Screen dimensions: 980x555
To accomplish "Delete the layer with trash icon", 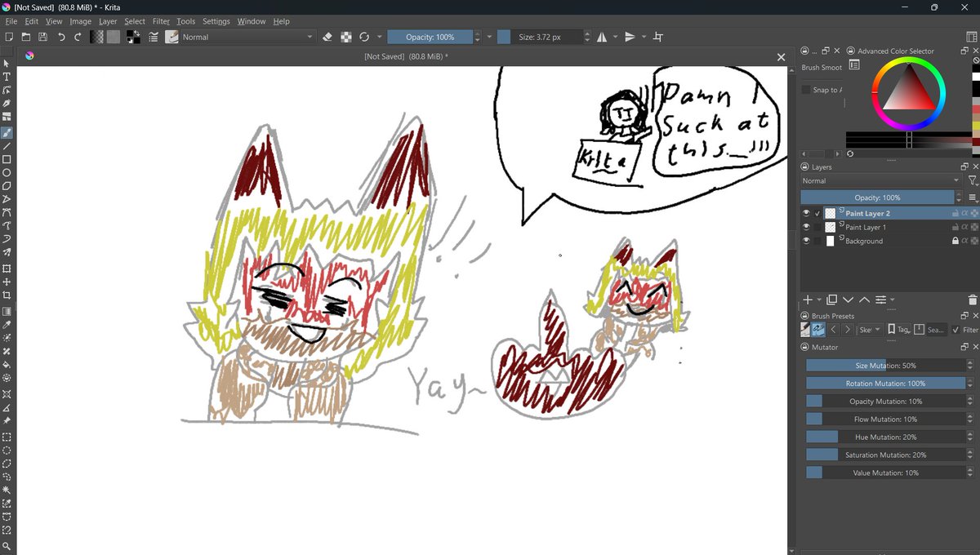I will coord(972,300).
